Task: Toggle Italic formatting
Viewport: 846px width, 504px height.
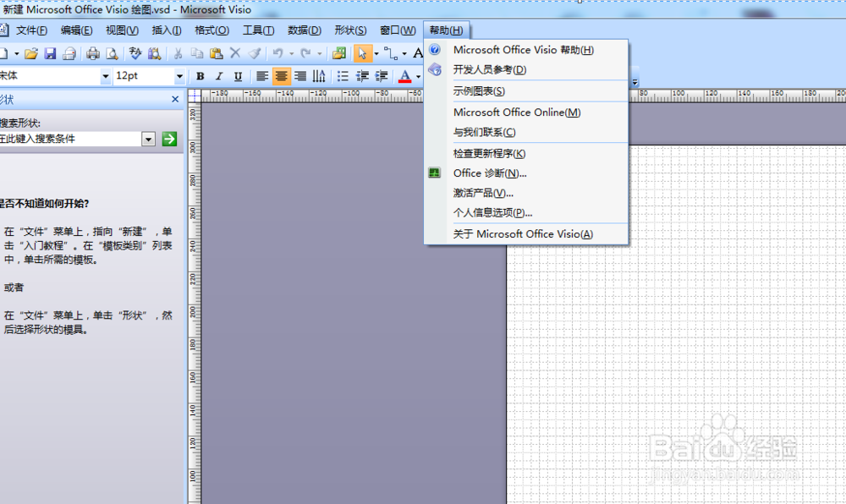Action: (219, 76)
